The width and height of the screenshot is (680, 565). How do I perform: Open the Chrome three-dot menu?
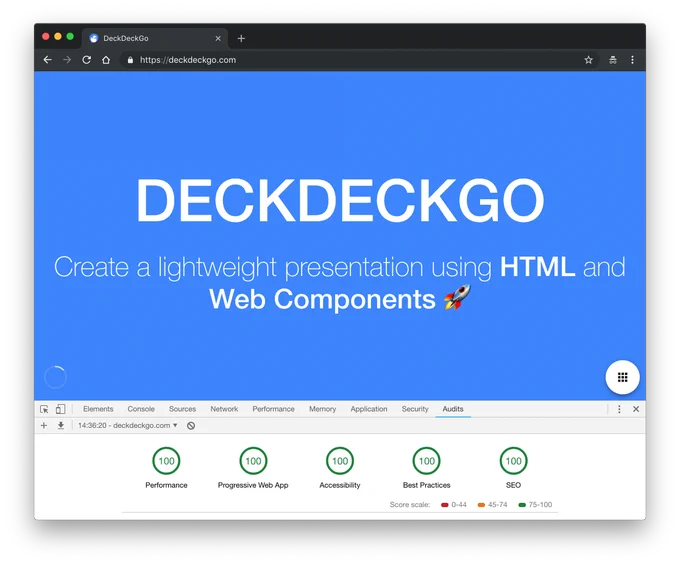point(632,60)
